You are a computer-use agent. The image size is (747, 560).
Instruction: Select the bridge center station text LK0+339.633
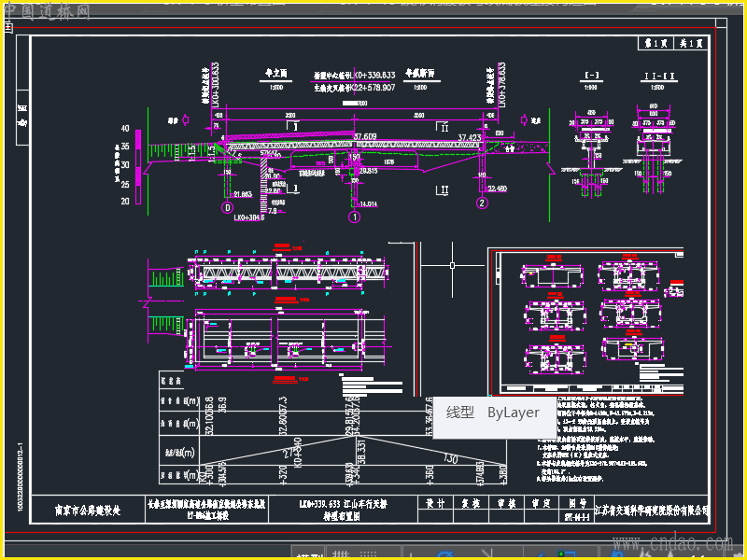click(374, 76)
